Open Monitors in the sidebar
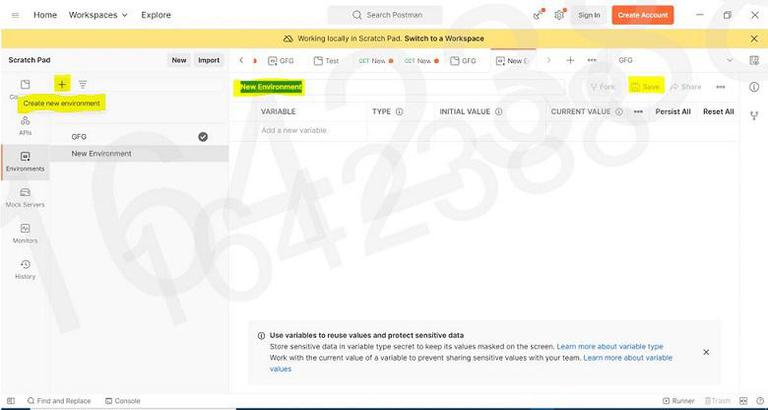The height and width of the screenshot is (410, 768). pos(25,233)
